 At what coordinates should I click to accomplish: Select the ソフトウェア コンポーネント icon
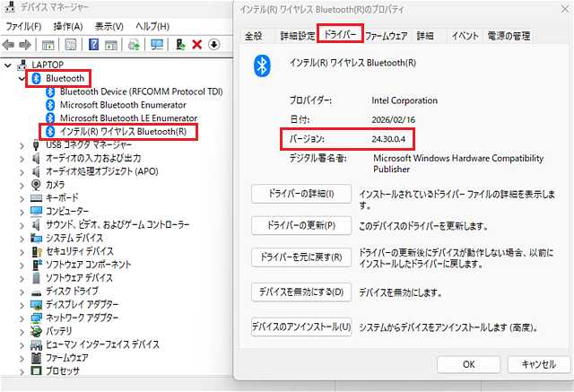37,265
